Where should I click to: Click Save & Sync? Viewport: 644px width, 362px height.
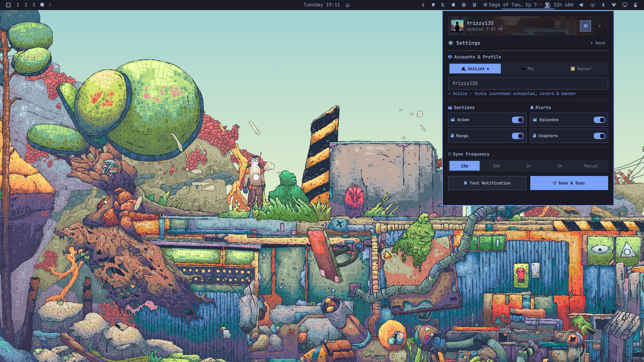[x=569, y=183]
